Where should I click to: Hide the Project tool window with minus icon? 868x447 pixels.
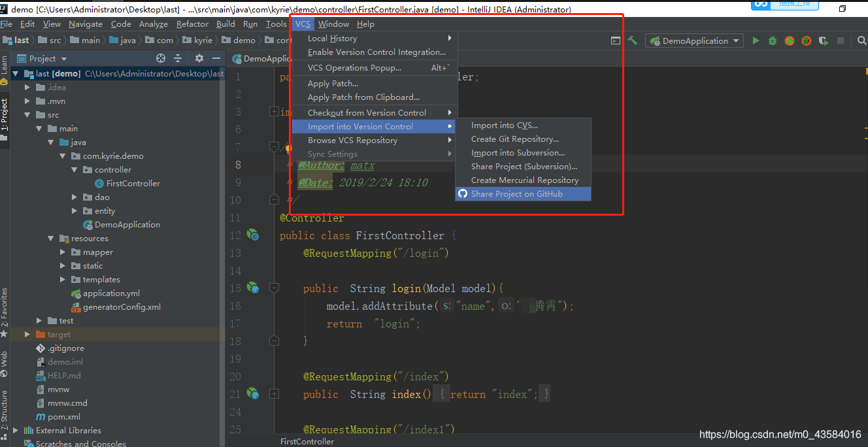216,58
